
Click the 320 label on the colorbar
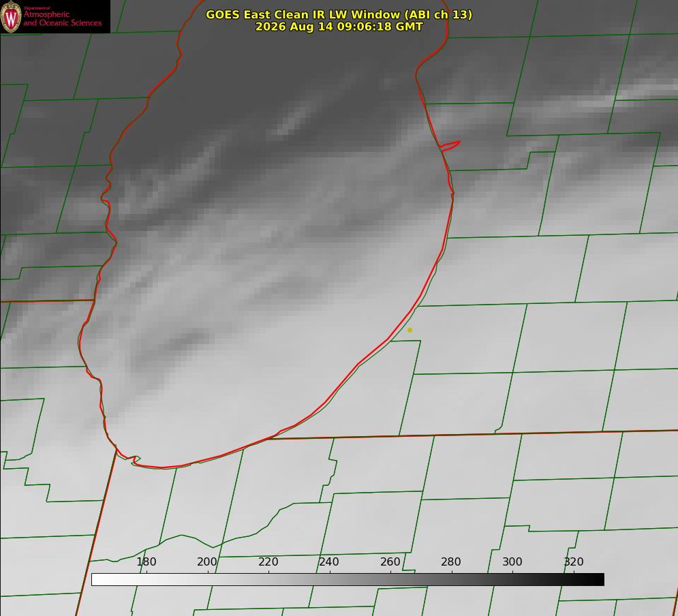tap(573, 561)
